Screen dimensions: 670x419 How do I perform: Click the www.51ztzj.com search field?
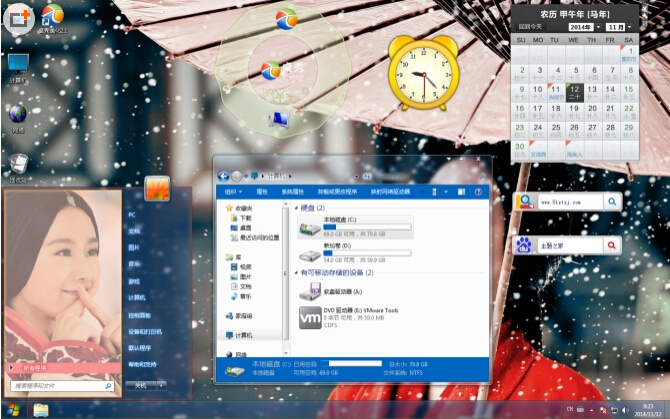(x=570, y=202)
